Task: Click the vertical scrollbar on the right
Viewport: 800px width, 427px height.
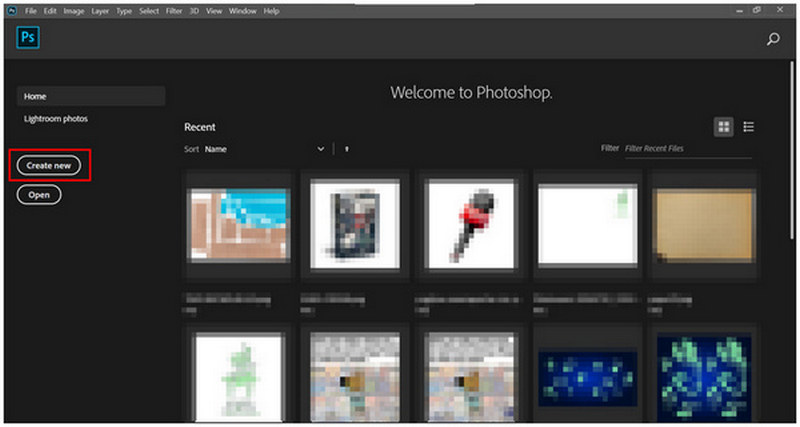Action: click(x=791, y=148)
